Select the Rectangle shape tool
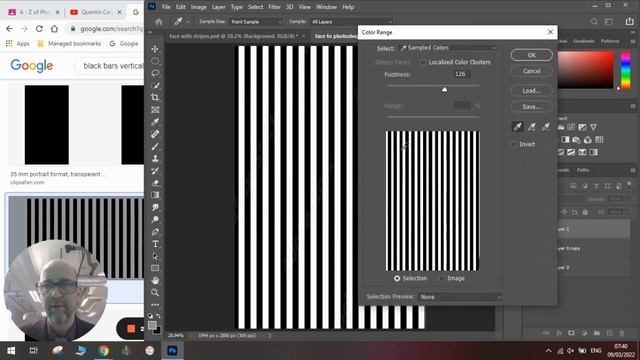This screenshot has width=640, height=360. 155,268
